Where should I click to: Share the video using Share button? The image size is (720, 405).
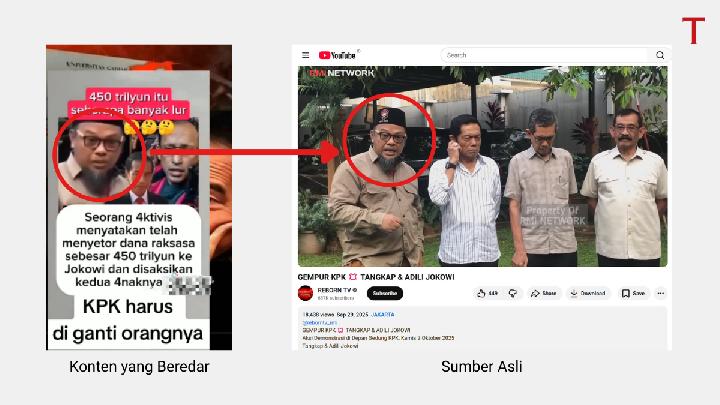pos(544,293)
